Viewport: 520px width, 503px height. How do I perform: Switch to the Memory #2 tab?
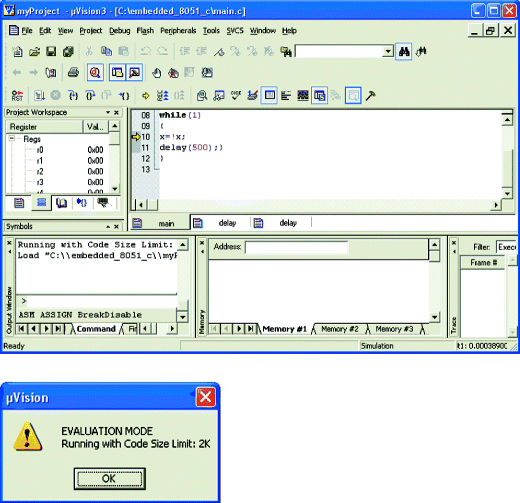pos(340,329)
